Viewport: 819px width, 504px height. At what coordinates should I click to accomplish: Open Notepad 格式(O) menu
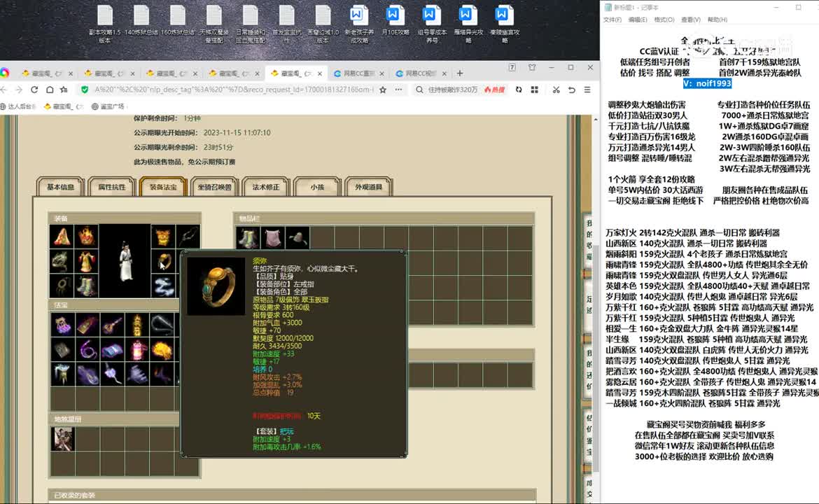tap(664, 20)
